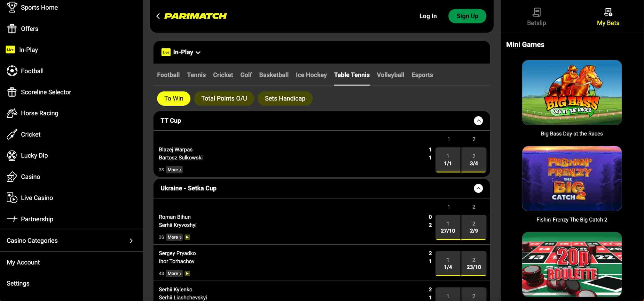Play the Roman Bihun match stream icon

click(x=187, y=237)
